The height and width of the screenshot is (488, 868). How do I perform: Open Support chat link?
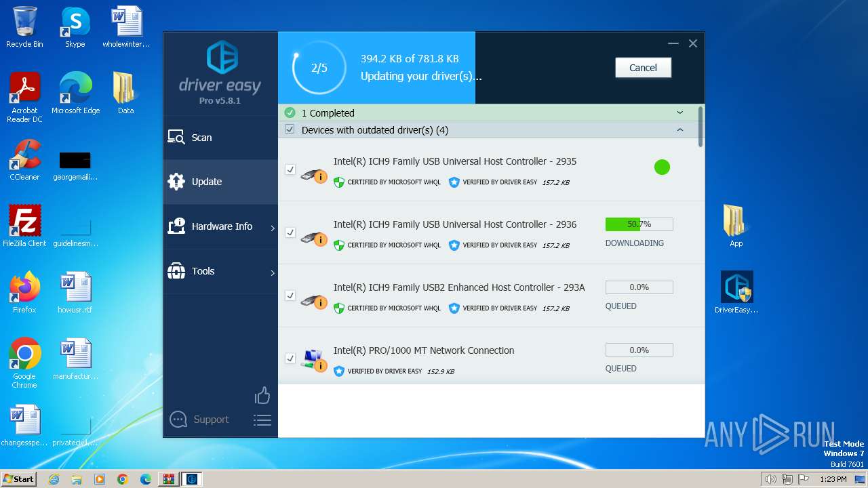[199, 420]
